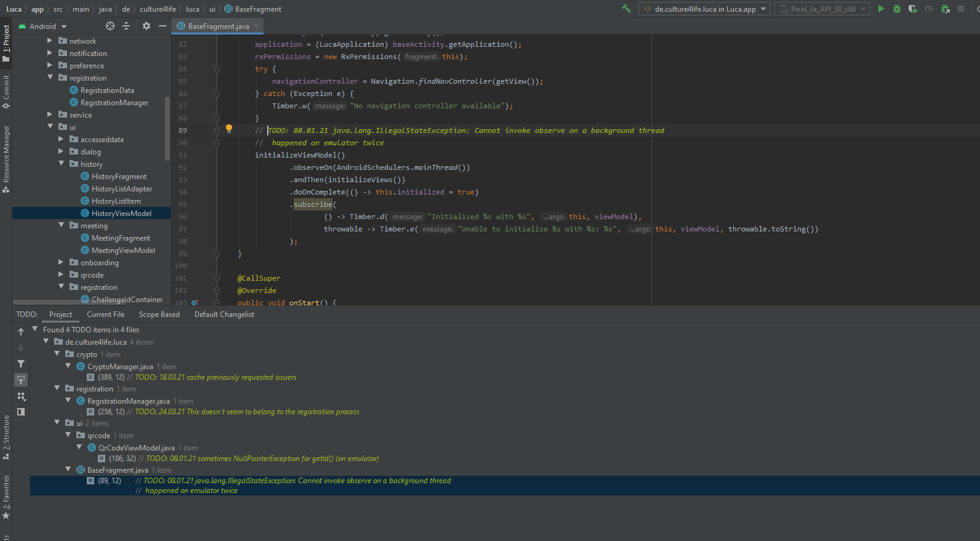Click the Stop square icon
Viewport: 980px width, 541px height.
tap(961, 9)
